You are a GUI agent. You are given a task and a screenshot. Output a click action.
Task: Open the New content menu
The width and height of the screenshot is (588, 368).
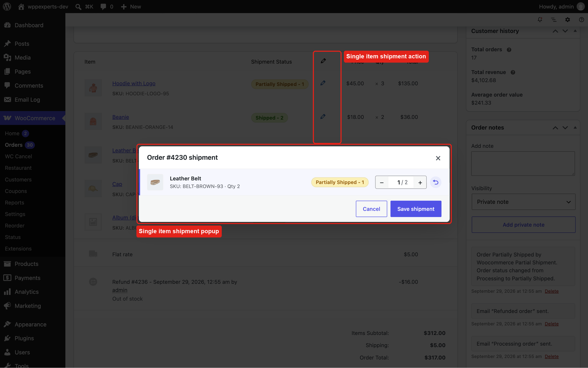(131, 7)
